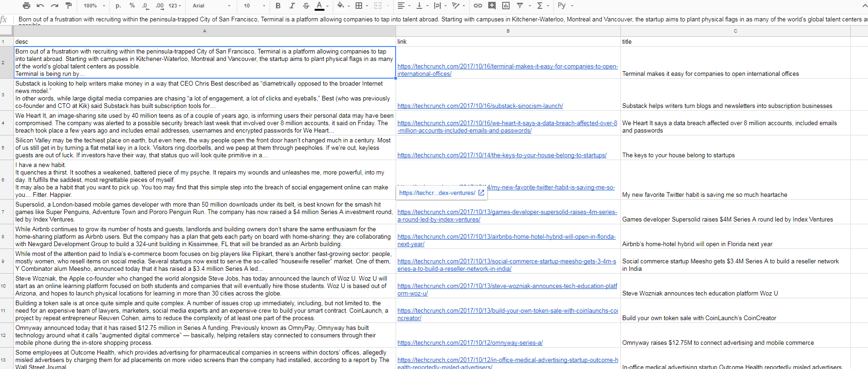Viewport: 868px width, 369px height.
Task: Click the Insert comment icon
Action: pos(492,6)
